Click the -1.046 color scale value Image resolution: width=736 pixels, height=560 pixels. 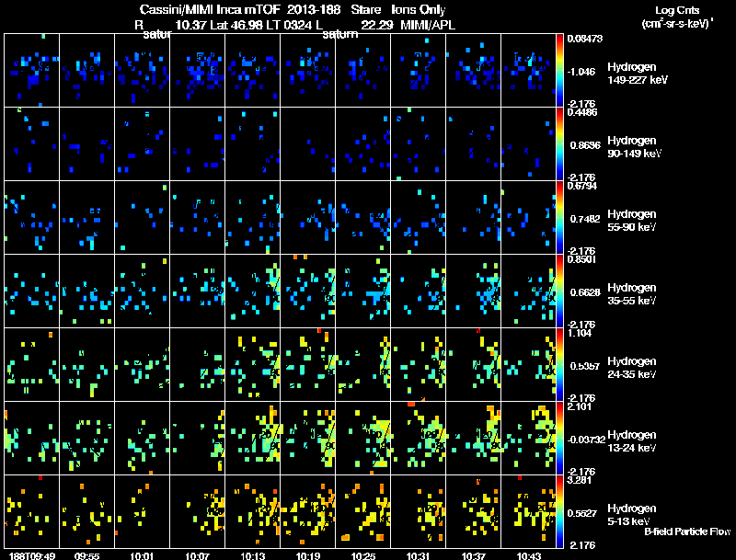pos(581,72)
